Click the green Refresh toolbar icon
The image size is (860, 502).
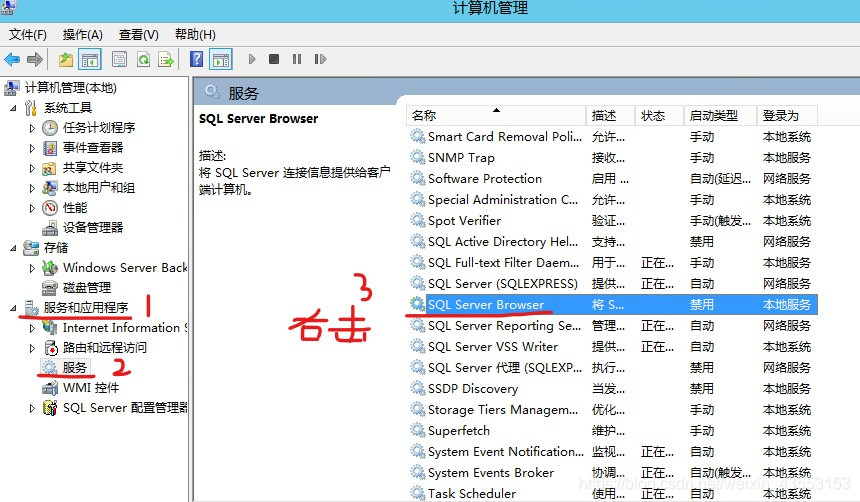[143, 59]
